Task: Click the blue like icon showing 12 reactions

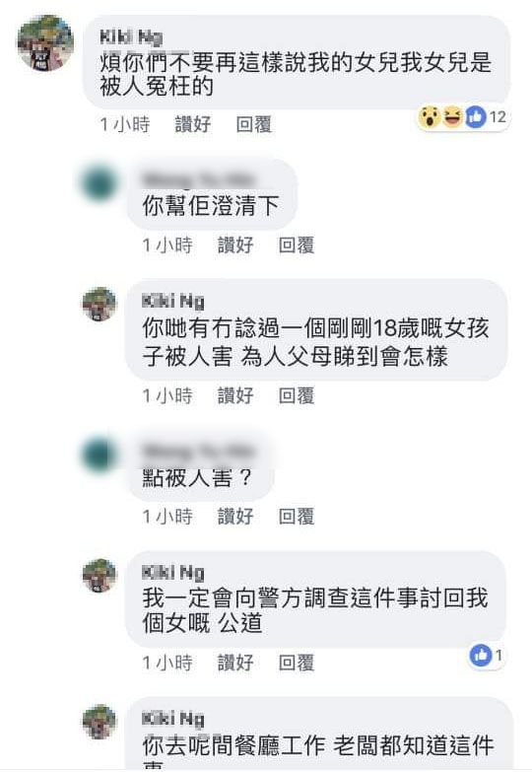Action: (476, 117)
